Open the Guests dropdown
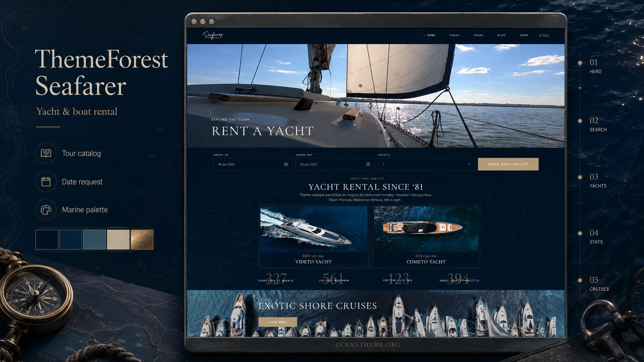This screenshot has height=362, width=644. point(427,164)
